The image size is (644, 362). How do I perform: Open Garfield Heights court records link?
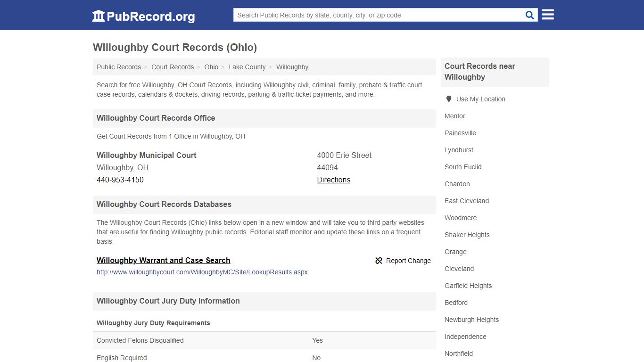click(x=468, y=286)
